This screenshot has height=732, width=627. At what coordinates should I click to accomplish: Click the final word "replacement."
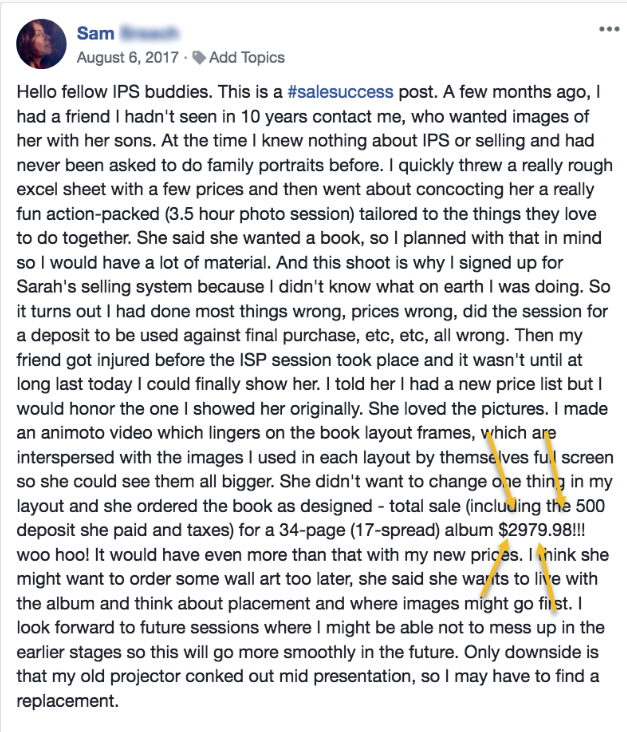coord(68,701)
